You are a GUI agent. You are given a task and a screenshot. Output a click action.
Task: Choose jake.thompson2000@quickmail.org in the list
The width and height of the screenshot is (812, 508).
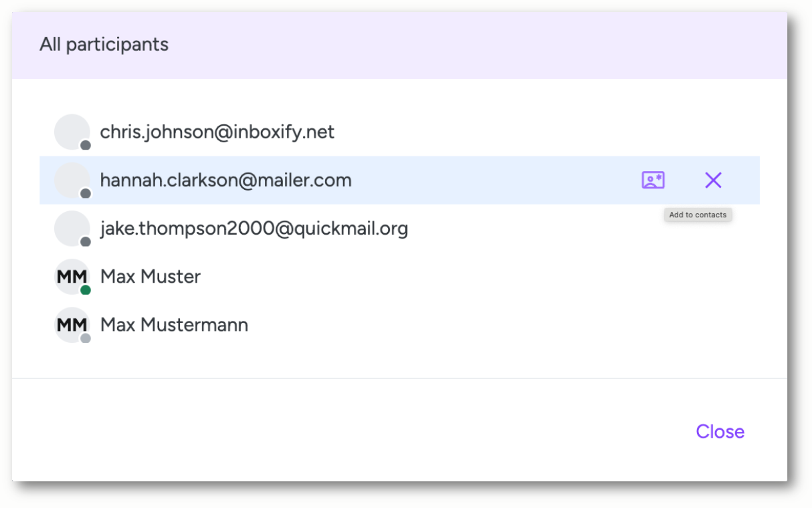point(254,229)
